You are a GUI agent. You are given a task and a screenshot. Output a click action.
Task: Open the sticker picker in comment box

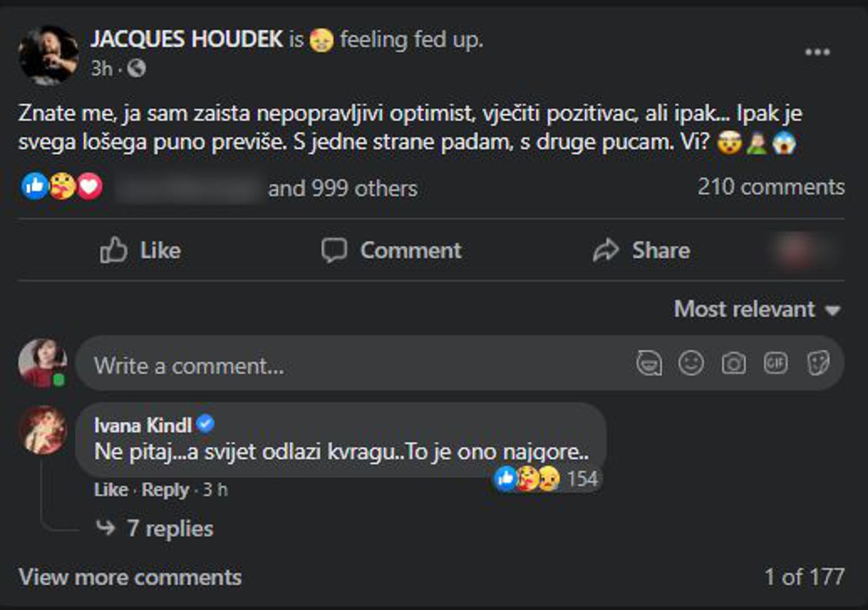point(818,363)
